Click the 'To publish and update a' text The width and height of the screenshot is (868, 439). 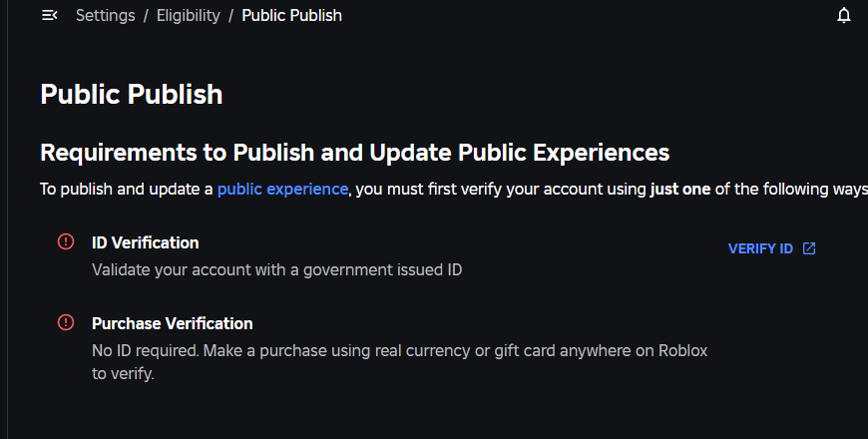(126, 189)
